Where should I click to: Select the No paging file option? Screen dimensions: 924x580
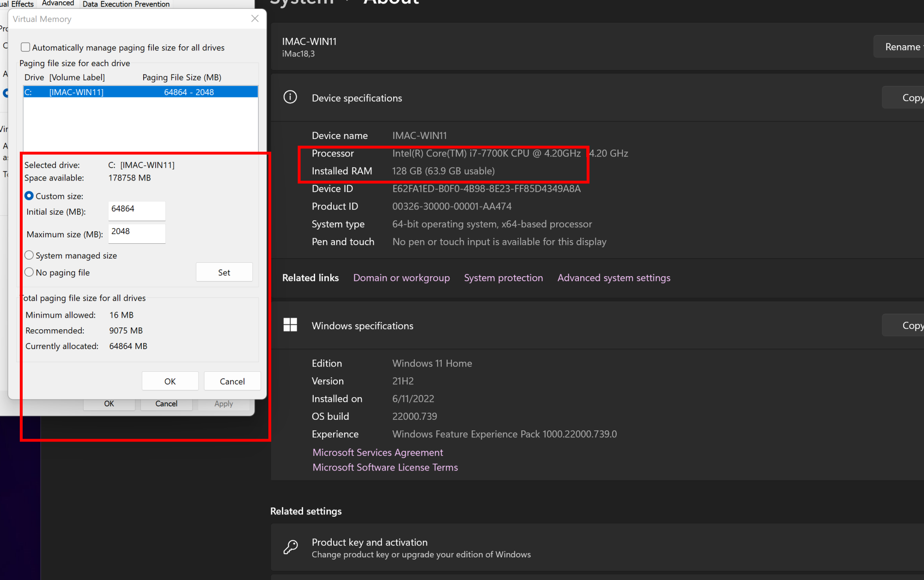point(29,272)
